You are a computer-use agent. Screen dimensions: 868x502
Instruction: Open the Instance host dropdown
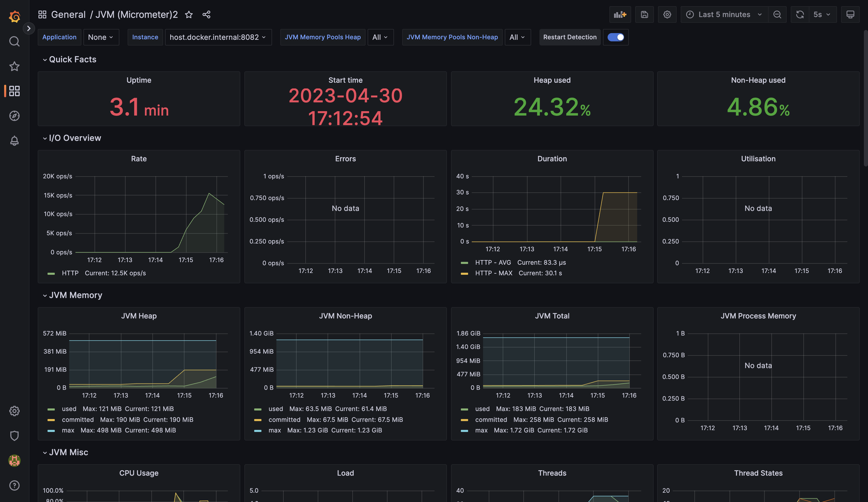218,37
